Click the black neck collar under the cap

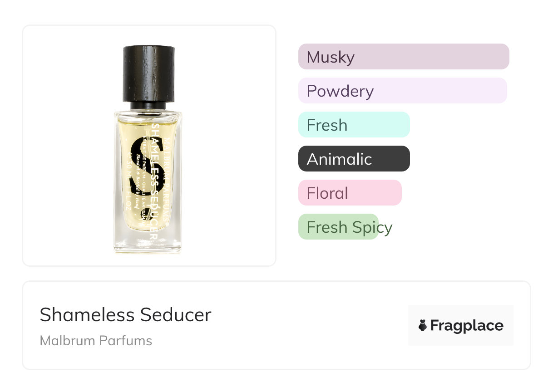[x=148, y=106]
